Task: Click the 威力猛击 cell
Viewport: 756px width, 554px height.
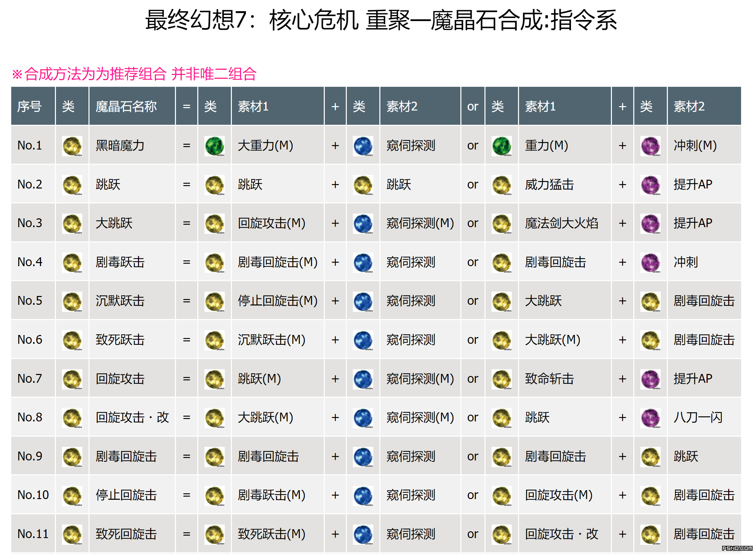Action: 565,184
